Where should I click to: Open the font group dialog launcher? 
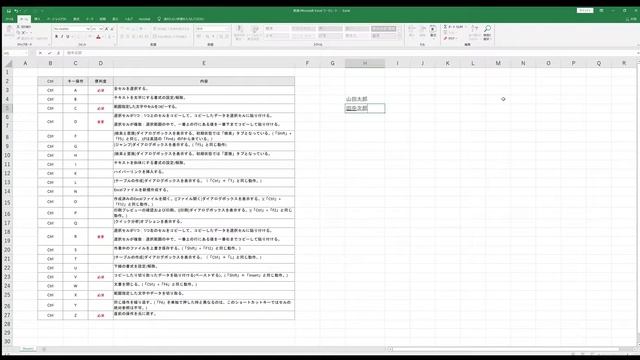point(115,44)
